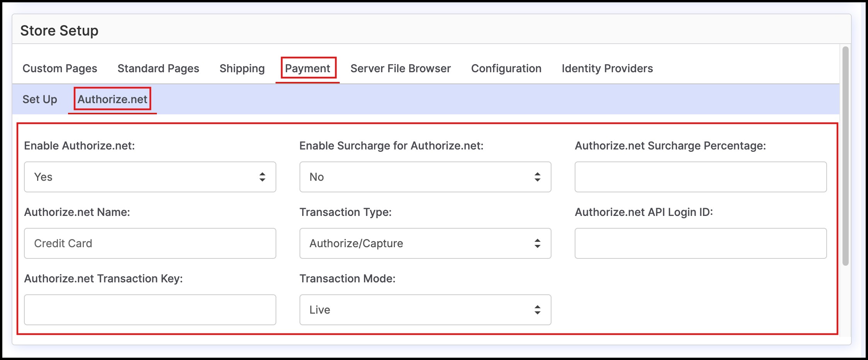
Task: Click the Authorize.net Surcharge Percentage label
Action: pos(671,146)
